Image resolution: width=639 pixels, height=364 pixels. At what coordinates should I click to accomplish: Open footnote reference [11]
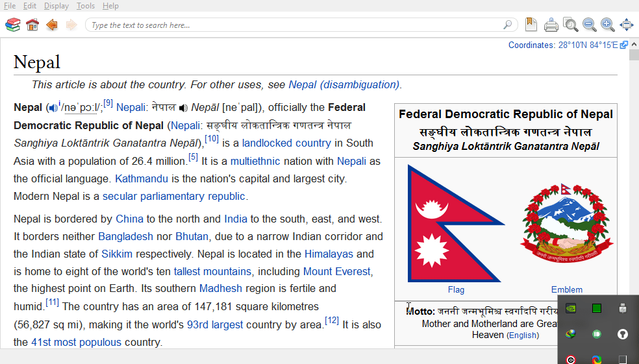click(52, 302)
